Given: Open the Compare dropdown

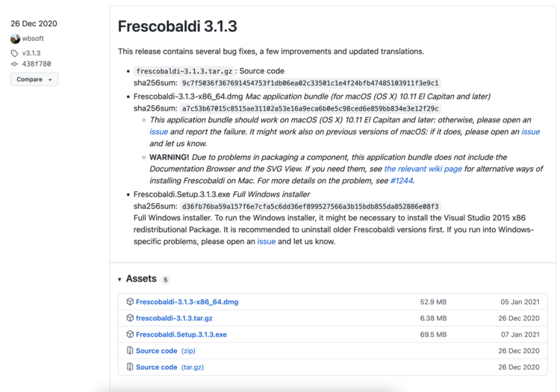Looking at the screenshot, I should click(34, 79).
